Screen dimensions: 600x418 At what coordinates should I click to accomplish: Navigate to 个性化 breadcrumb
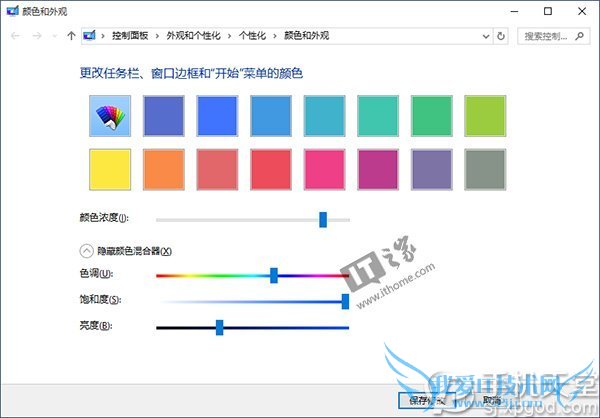point(252,36)
